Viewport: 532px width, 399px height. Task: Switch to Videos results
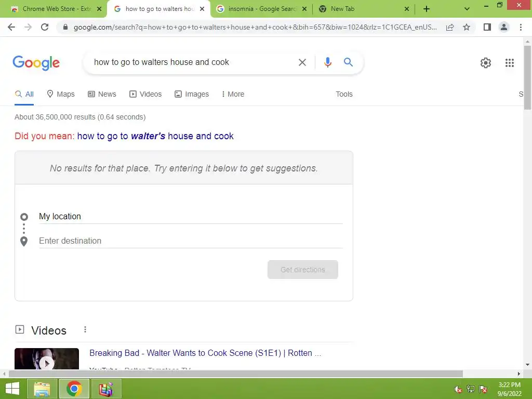point(145,95)
